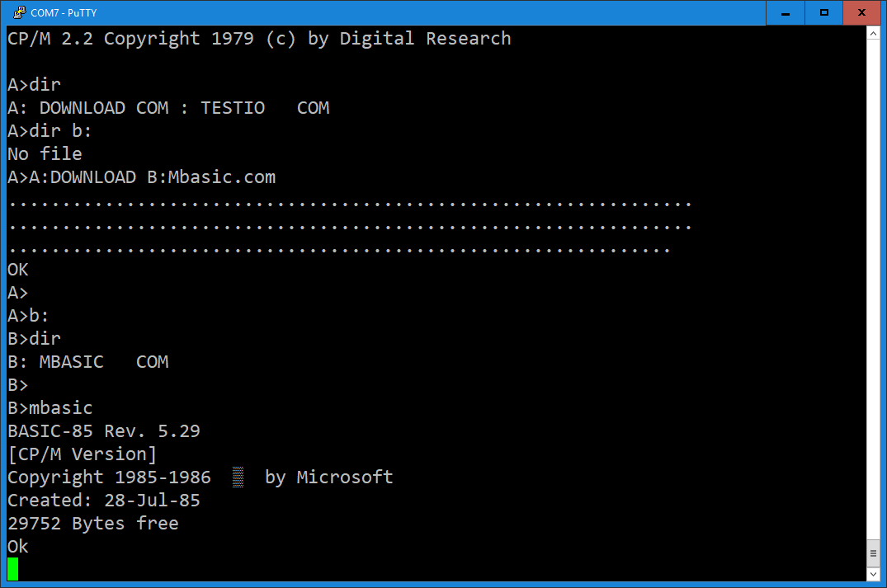
Task: Click the "29752 Bytes free" text
Action: click(93, 524)
